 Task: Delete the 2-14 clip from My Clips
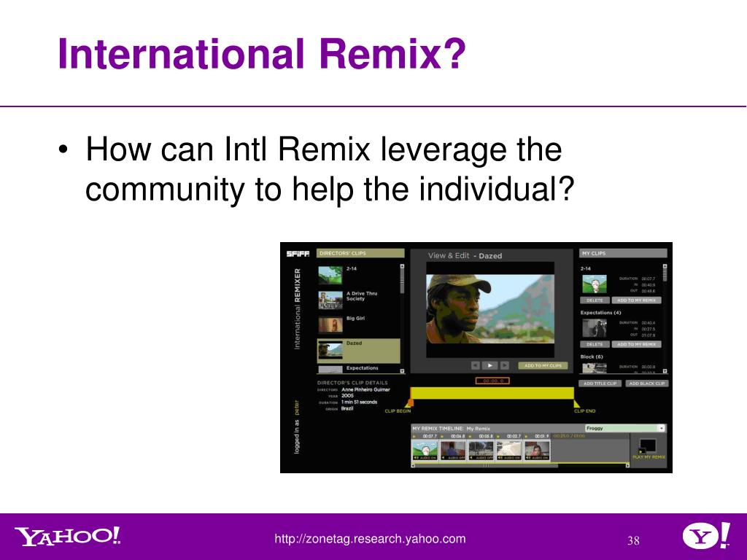point(595,300)
